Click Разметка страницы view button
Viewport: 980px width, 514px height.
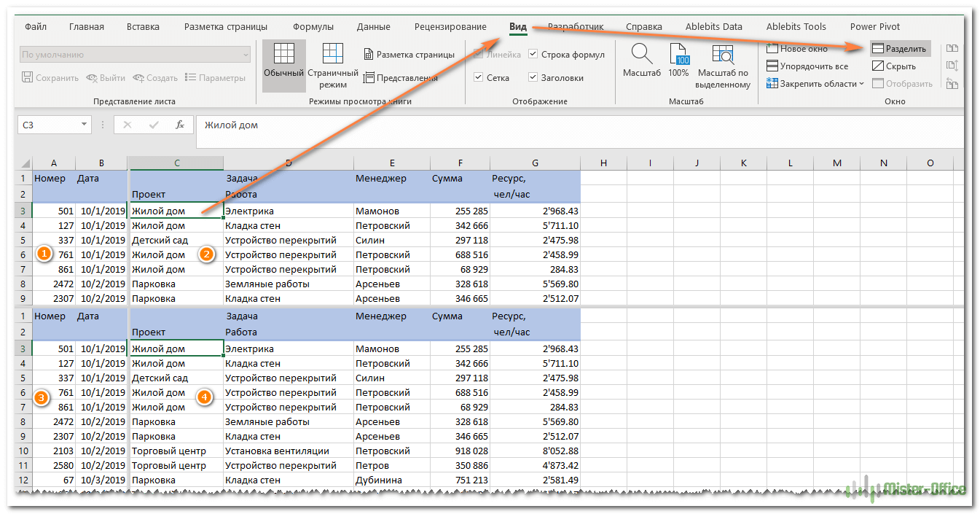pyautogui.click(x=409, y=55)
